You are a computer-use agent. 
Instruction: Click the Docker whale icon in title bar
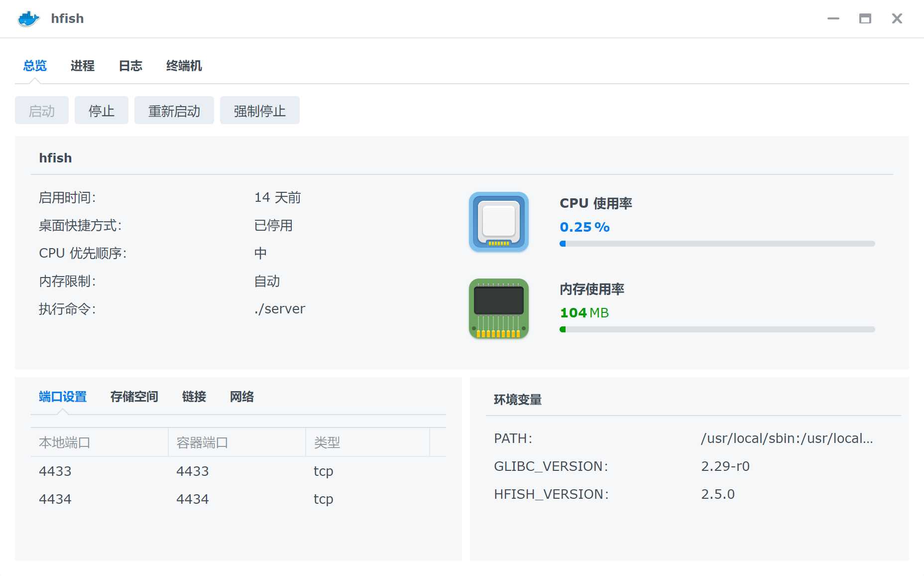click(28, 19)
